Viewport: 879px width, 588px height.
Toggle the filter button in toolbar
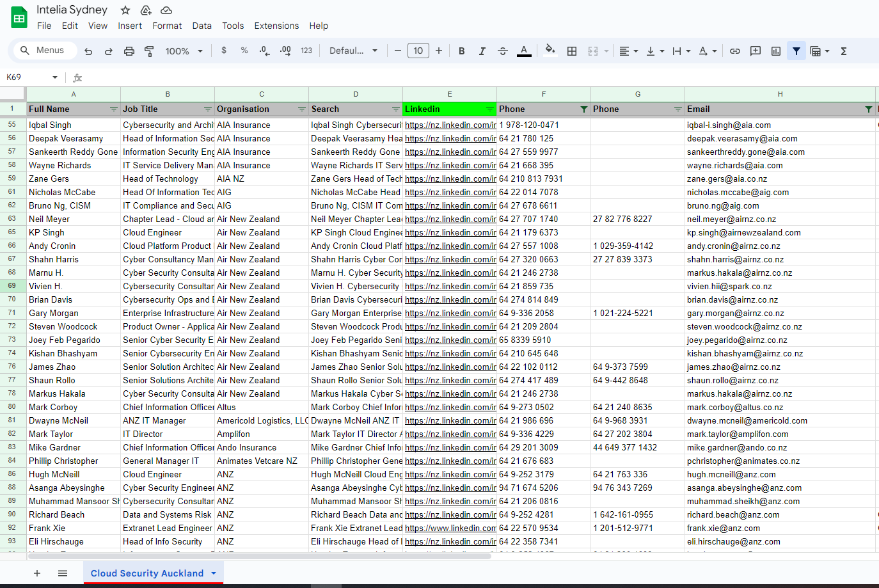click(796, 51)
